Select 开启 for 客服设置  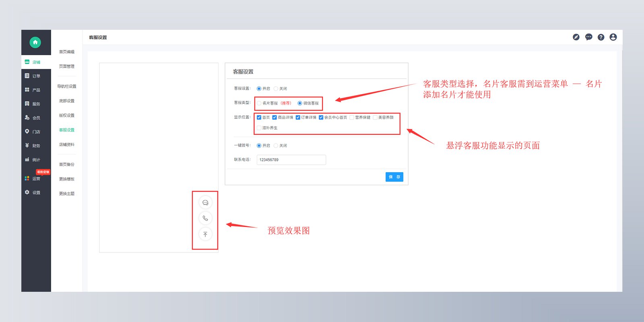pyautogui.click(x=259, y=89)
